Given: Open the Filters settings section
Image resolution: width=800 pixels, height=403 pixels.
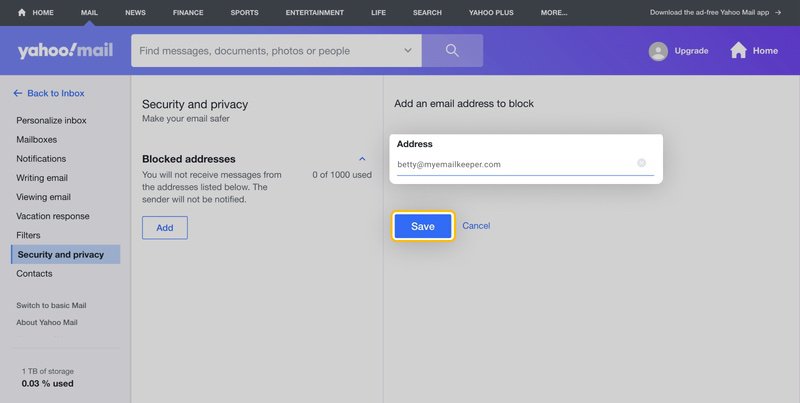Looking at the screenshot, I should pyautogui.click(x=28, y=235).
